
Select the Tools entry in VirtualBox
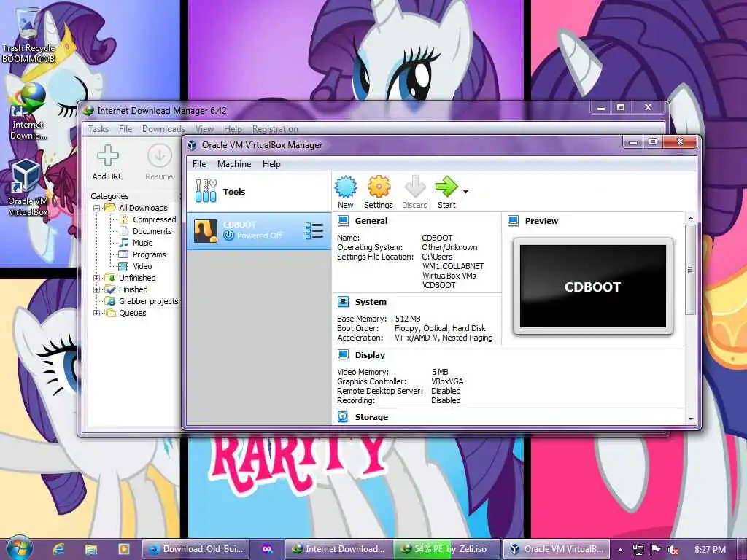tap(259, 192)
